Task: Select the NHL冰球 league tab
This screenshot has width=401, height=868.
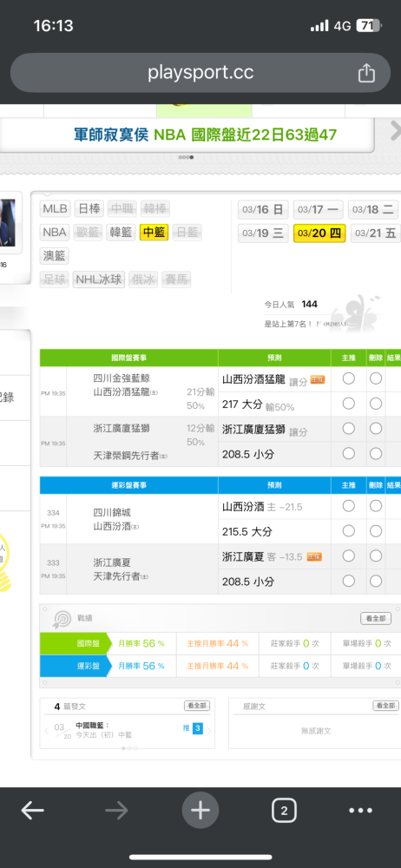Action: click(99, 279)
